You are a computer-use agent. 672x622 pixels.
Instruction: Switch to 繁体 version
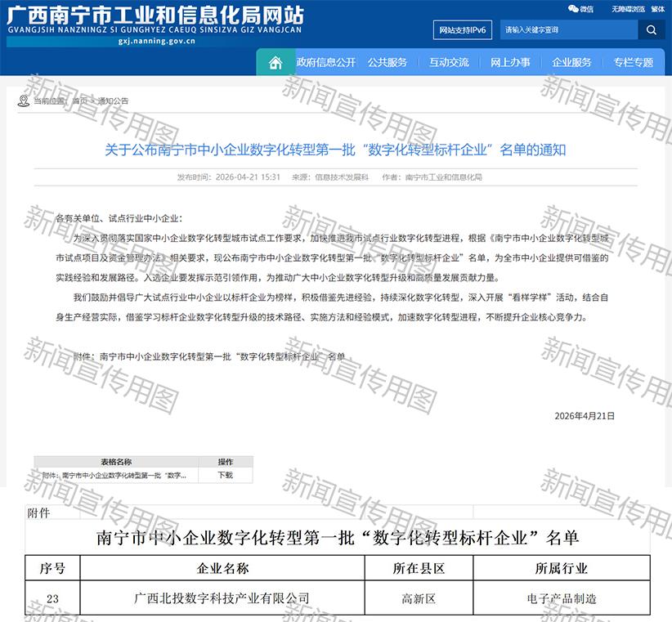click(x=658, y=9)
